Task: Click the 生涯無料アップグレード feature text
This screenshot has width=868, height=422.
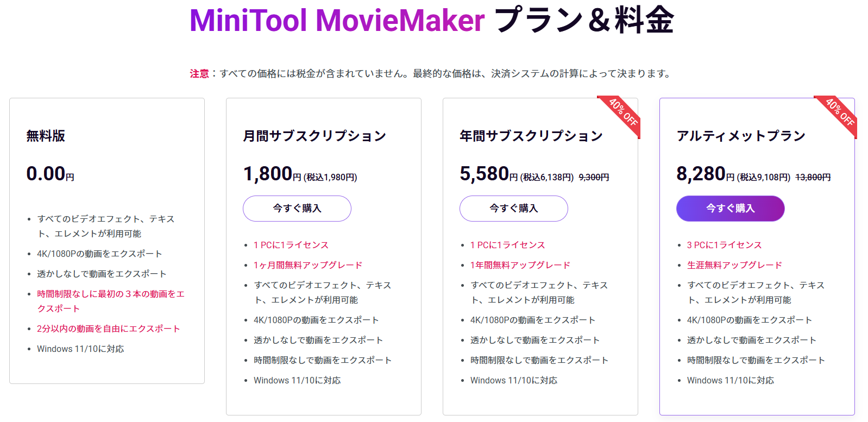Action: click(734, 265)
